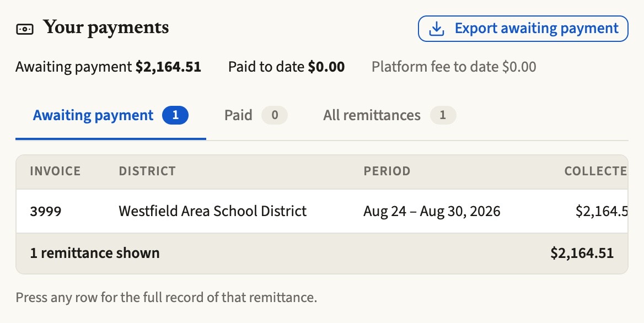
Task: Click the Paid tab count badge 0
Action: pos(275,115)
